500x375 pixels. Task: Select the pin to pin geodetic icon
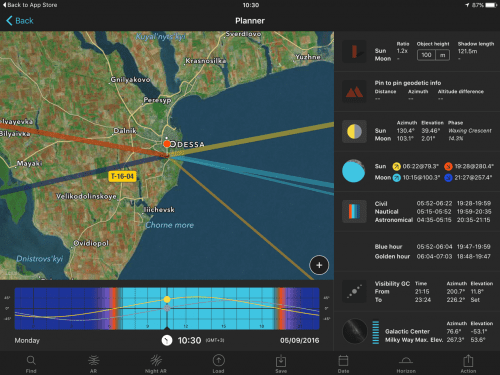[354, 91]
